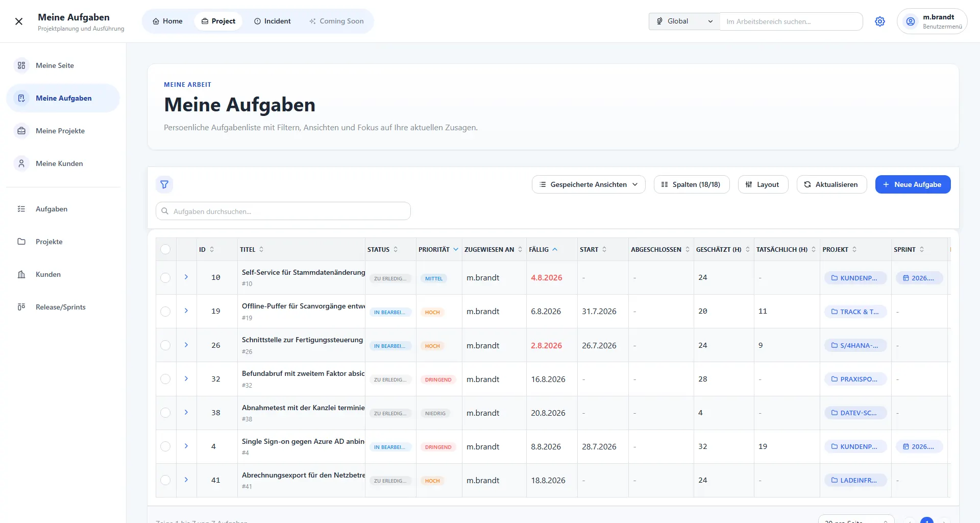The height and width of the screenshot is (523, 980).
Task: Expand row of task 38
Action: [186, 412]
